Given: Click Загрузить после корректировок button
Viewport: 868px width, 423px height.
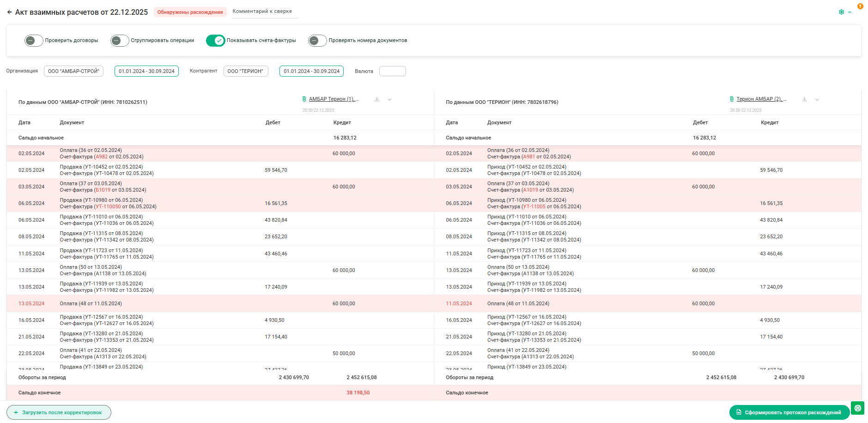Looking at the screenshot, I should [x=59, y=412].
